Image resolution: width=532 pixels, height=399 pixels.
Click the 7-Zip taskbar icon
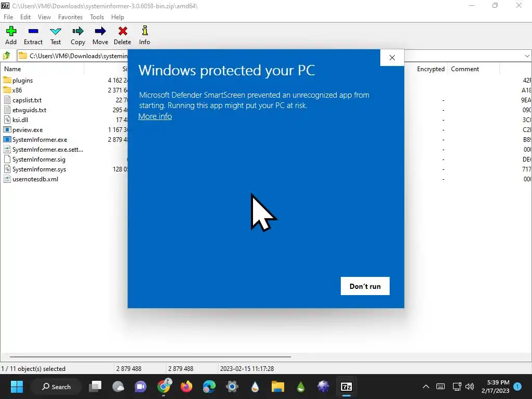pyautogui.click(x=346, y=387)
